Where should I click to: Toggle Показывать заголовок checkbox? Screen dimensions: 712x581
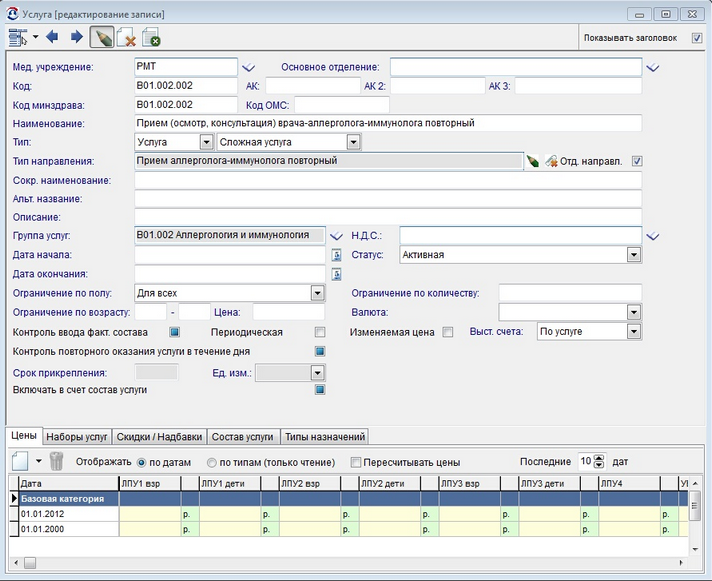tap(697, 38)
